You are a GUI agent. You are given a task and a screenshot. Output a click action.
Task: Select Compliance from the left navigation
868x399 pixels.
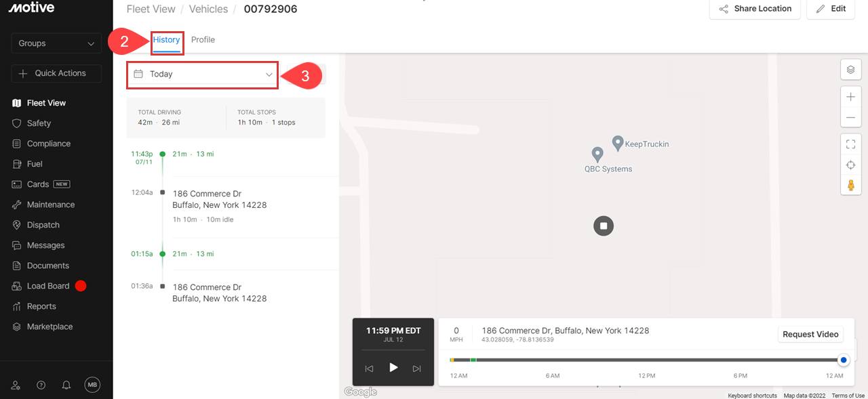point(48,143)
